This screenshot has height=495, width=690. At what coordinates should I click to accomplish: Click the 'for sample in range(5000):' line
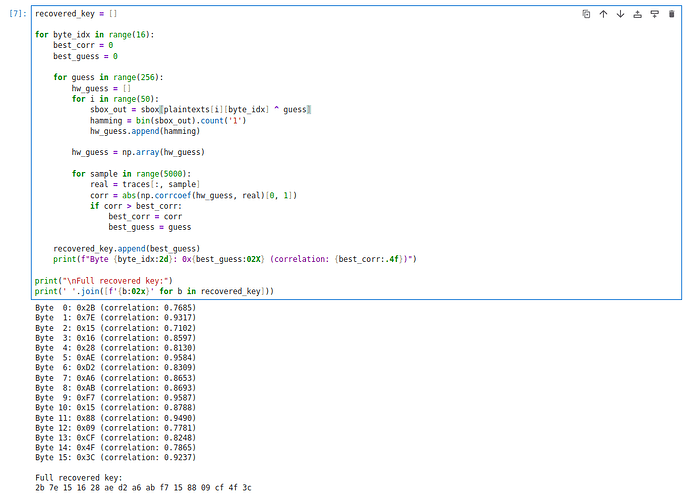point(131,174)
